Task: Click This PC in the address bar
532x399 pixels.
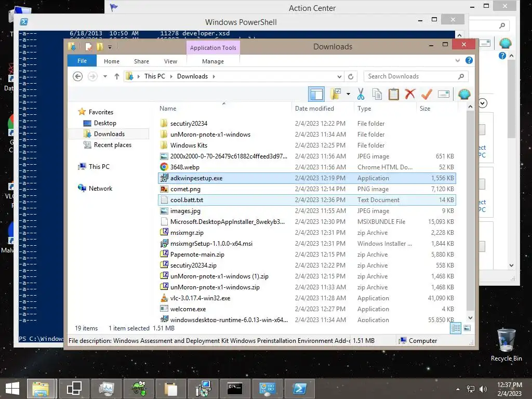Action: pyautogui.click(x=155, y=76)
